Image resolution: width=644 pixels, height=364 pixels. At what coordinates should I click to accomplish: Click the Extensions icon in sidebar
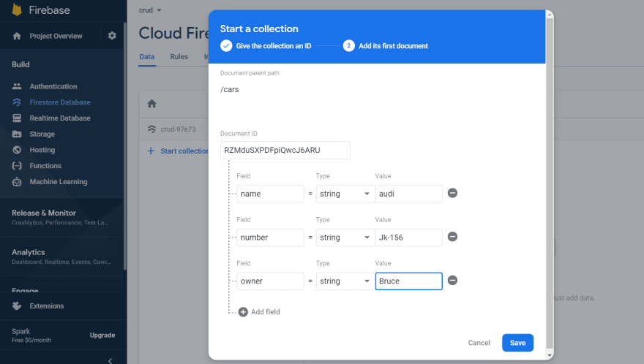17,306
